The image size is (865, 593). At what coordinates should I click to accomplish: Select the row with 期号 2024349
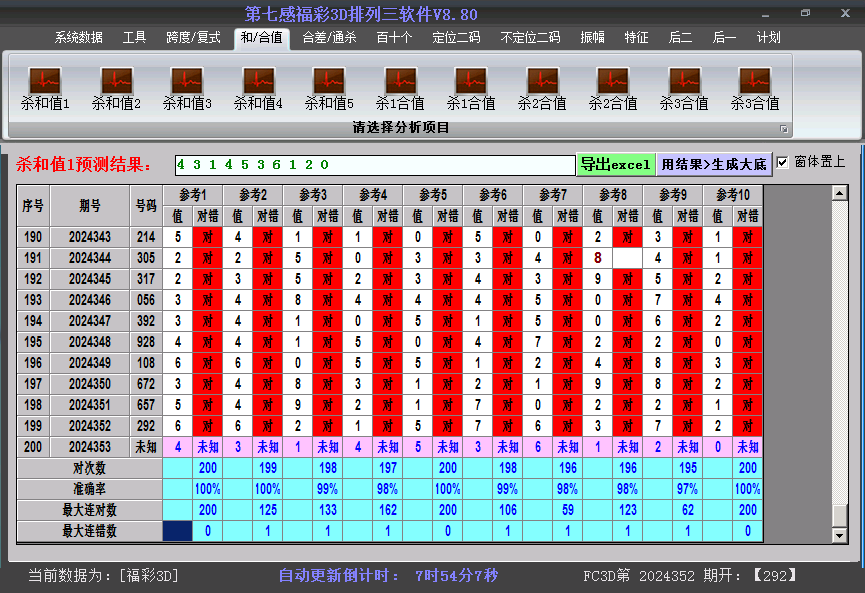point(390,363)
